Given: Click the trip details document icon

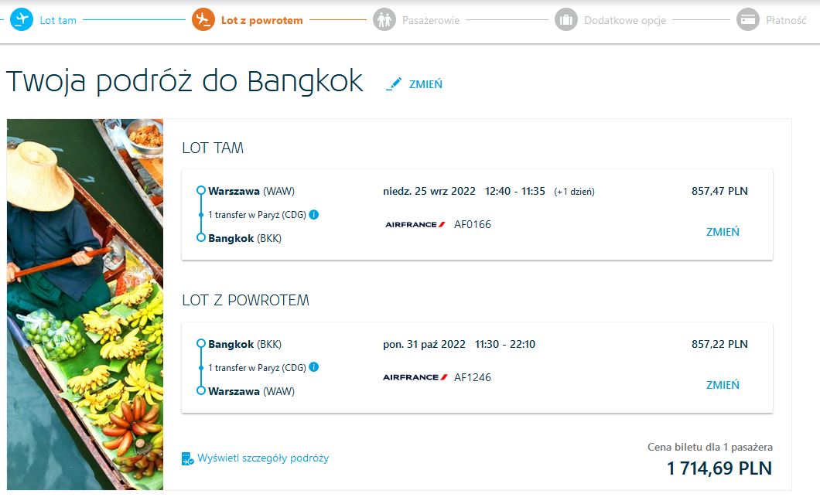Looking at the screenshot, I should coord(187,458).
